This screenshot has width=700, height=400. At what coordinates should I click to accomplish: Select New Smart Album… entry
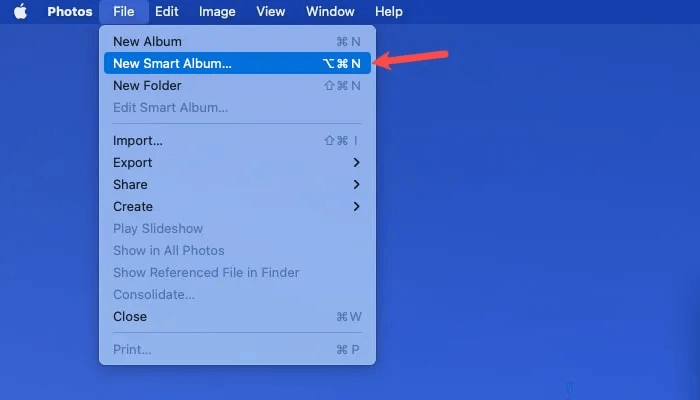click(x=237, y=63)
